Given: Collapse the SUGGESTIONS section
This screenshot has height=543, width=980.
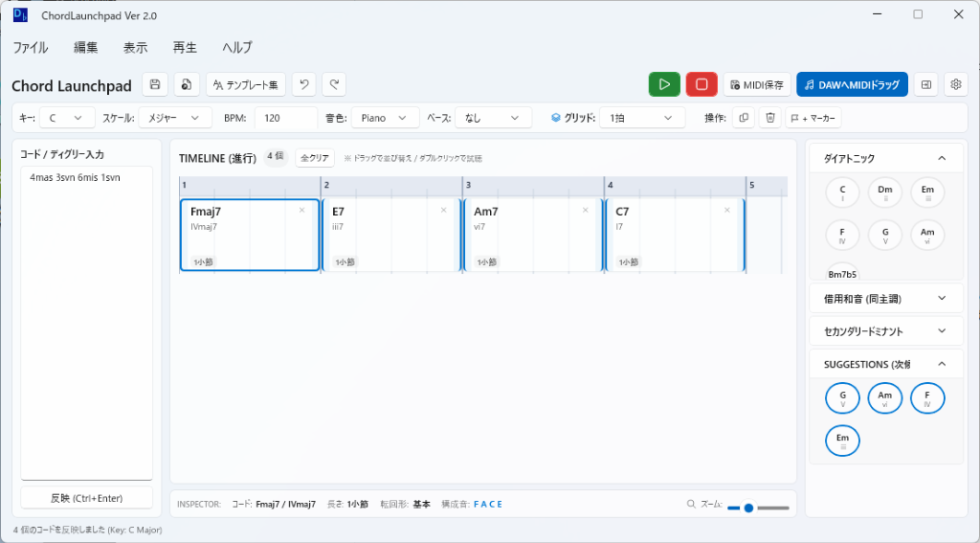Looking at the screenshot, I should (886, 364).
